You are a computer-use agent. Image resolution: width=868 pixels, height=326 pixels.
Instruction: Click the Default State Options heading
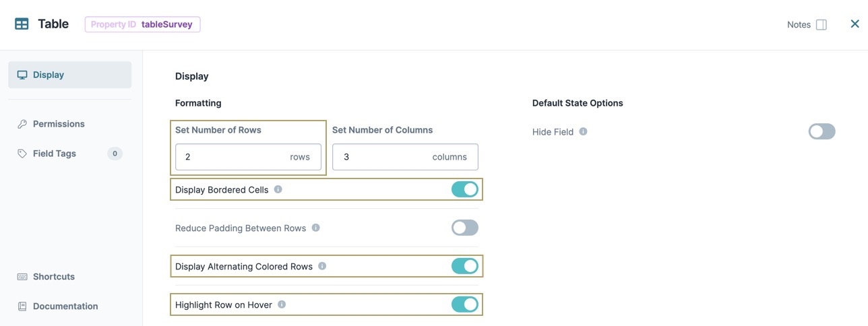pyautogui.click(x=578, y=103)
